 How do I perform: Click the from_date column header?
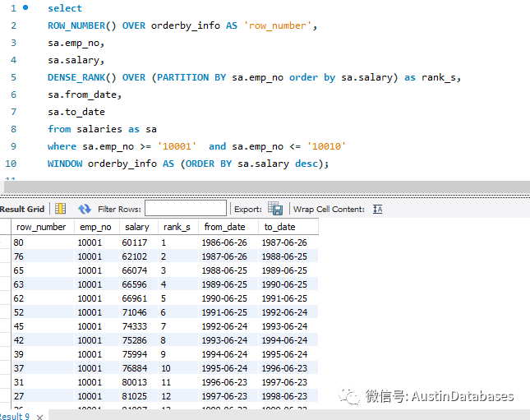pos(224,227)
